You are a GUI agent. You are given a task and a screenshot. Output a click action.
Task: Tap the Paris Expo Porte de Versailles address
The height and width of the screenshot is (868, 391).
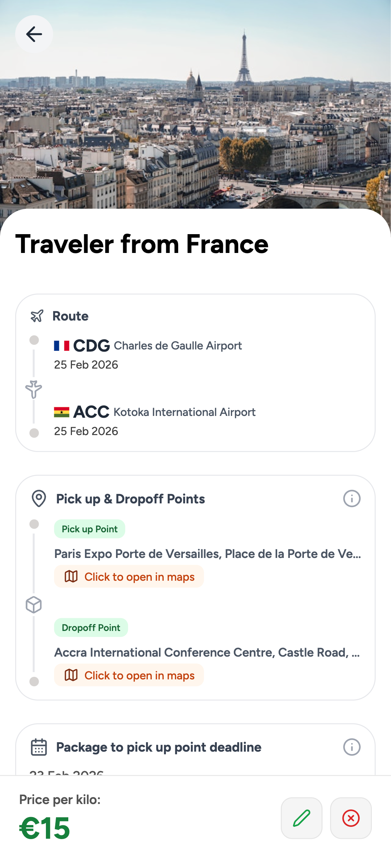pyautogui.click(x=207, y=554)
